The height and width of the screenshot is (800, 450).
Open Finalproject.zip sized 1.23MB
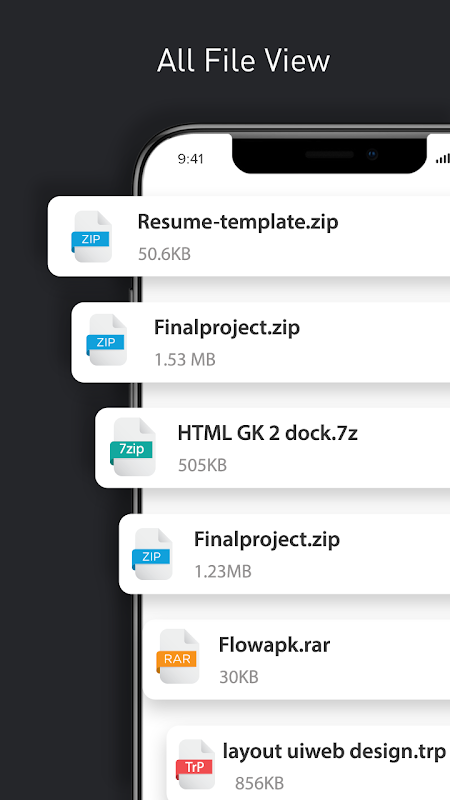[x=267, y=539]
